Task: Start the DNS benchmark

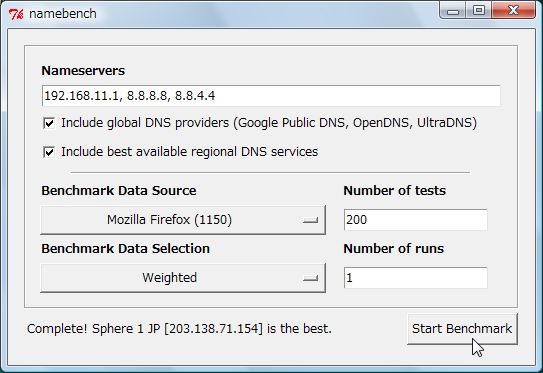Action: click(462, 329)
